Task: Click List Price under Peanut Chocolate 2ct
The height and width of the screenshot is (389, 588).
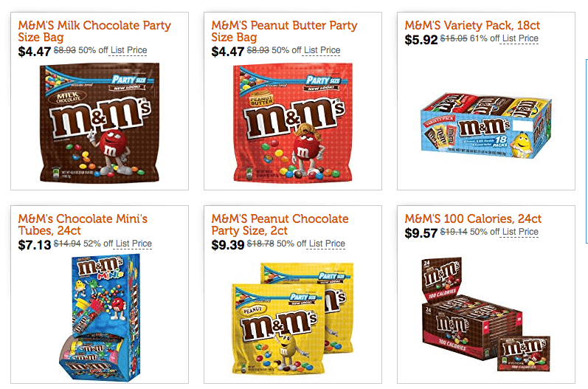Action: [327, 244]
